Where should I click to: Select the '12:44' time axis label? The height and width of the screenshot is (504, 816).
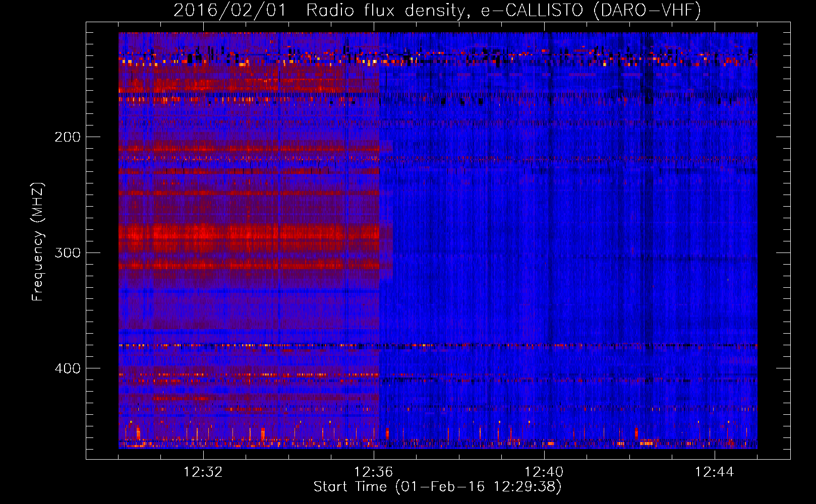pos(715,472)
